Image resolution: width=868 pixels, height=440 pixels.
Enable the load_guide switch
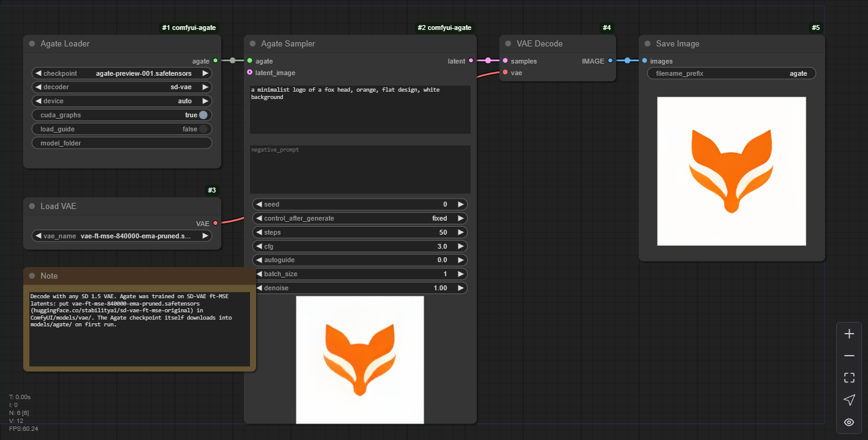(203, 129)
